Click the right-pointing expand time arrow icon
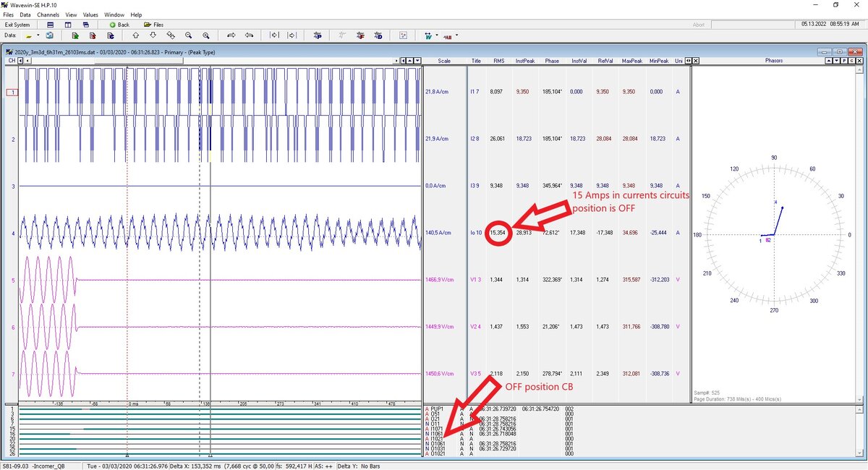The width and height of the screenshot is (868, 470). click(x=231, y=35)
